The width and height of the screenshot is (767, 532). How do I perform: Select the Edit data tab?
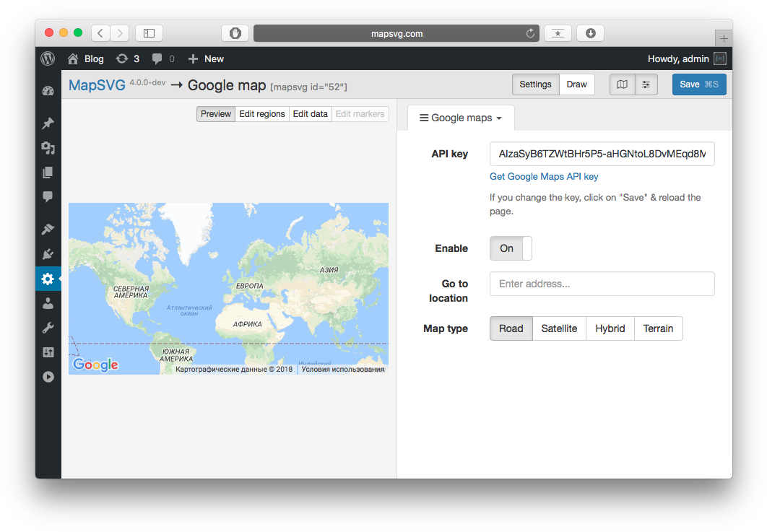tap(310, 114)
